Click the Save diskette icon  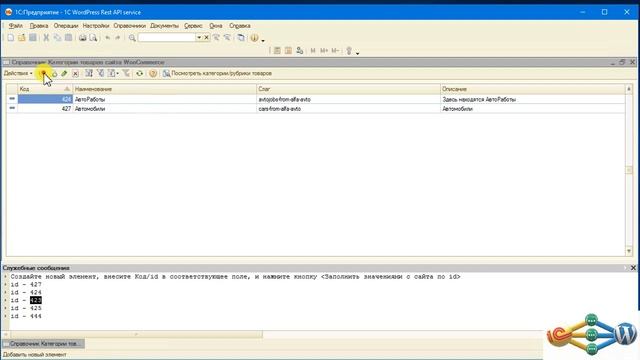point(33,38)
